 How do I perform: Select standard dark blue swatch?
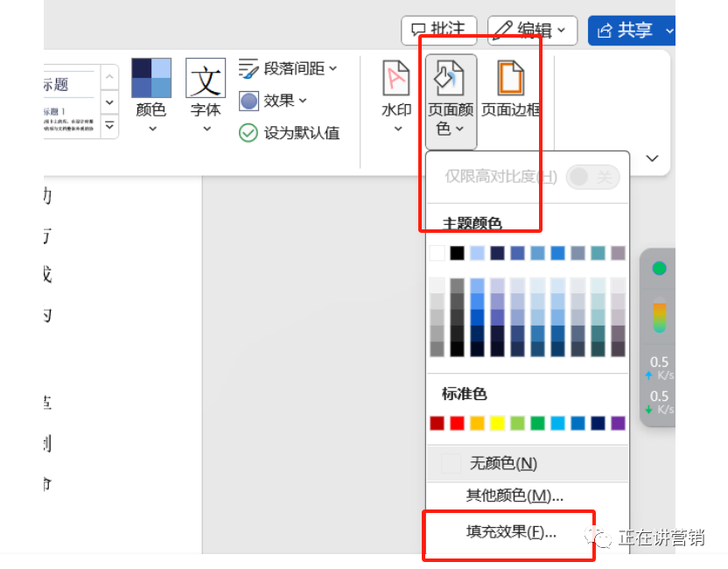point(598,423)
